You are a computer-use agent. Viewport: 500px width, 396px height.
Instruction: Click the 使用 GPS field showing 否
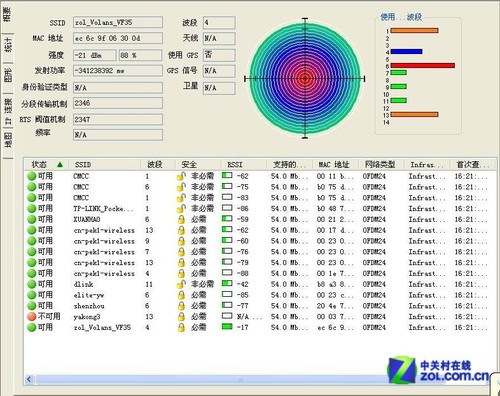(219, 55)
